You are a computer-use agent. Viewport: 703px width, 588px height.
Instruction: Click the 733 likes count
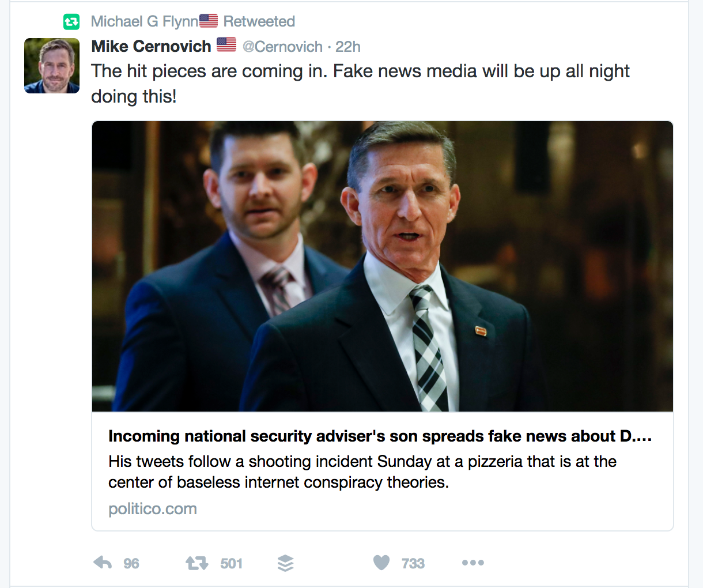tap(413, 564)
